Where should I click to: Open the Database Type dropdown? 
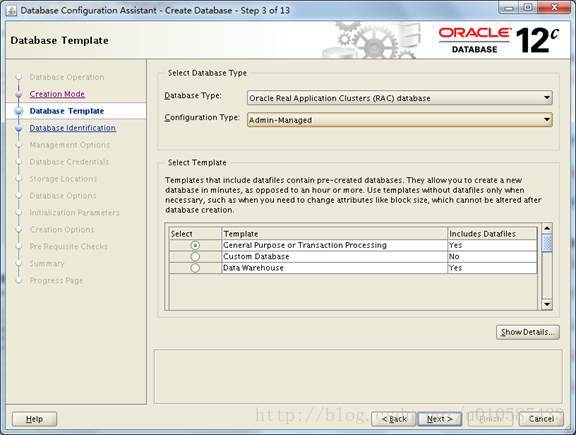400,98
